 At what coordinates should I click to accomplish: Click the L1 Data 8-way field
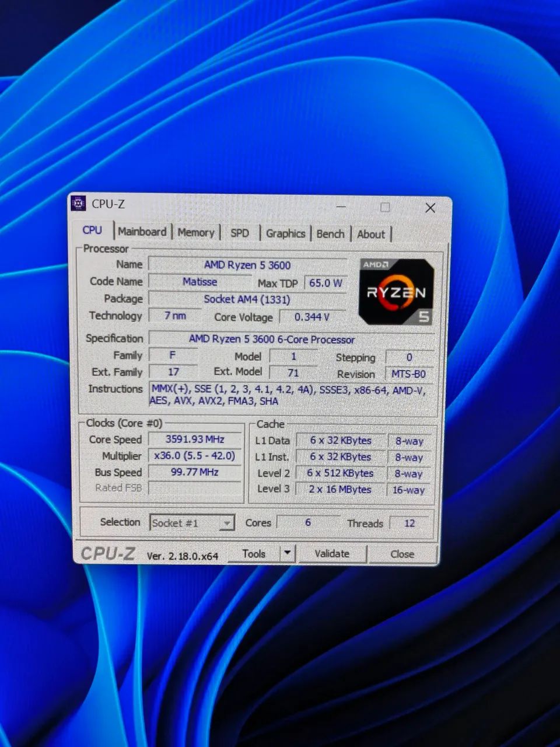tap(409, 442)
